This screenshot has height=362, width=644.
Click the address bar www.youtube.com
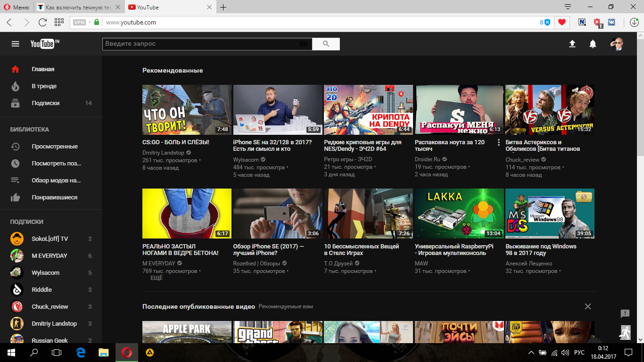pos(131,22)
